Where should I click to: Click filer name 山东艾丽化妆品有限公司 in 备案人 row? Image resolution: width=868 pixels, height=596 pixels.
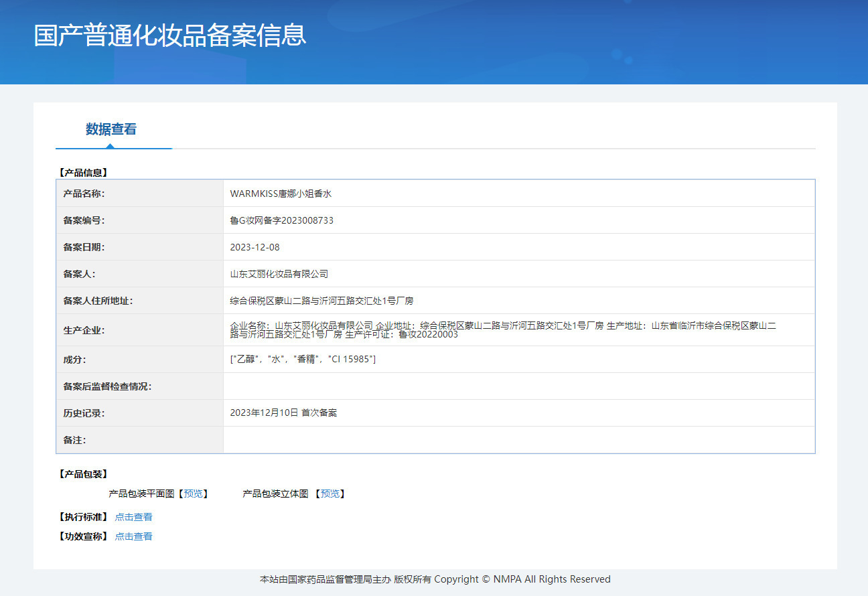point(279,274)
